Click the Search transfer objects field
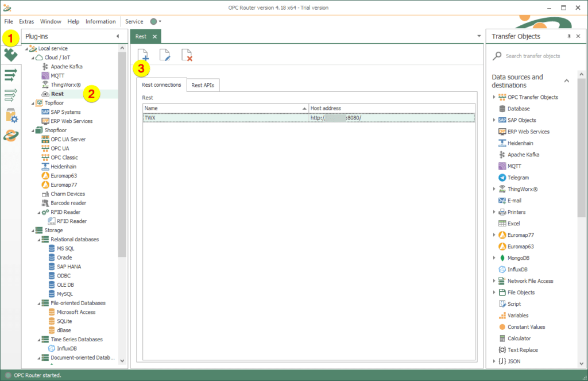 tap(534, 56)
